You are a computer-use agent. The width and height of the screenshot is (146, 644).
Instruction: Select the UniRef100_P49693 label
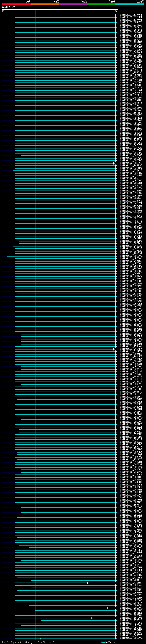(131, 140)
